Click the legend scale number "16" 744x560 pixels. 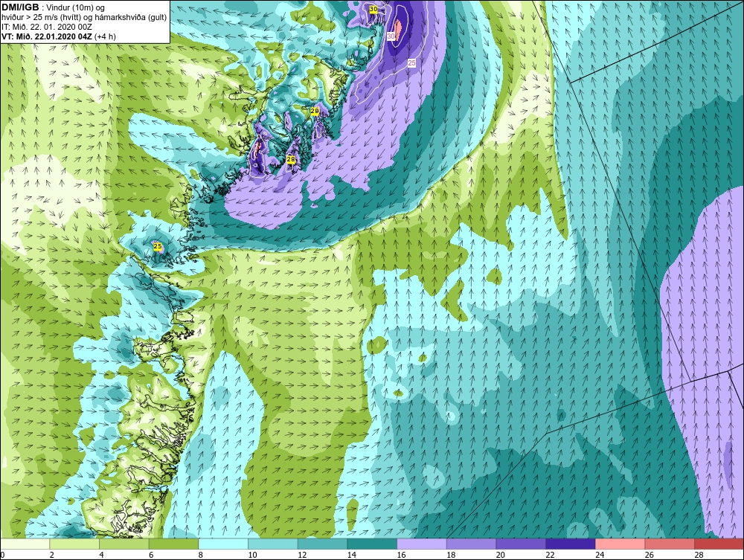(401, 555)
